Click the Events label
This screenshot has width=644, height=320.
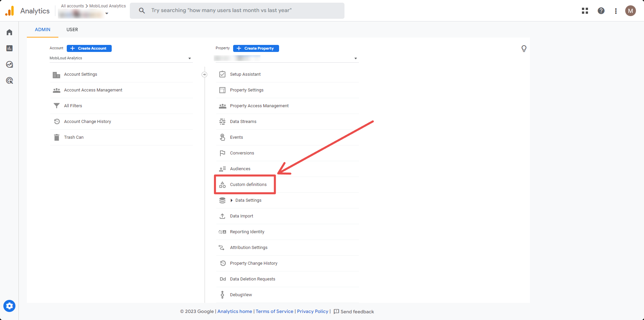click(236, 137)
